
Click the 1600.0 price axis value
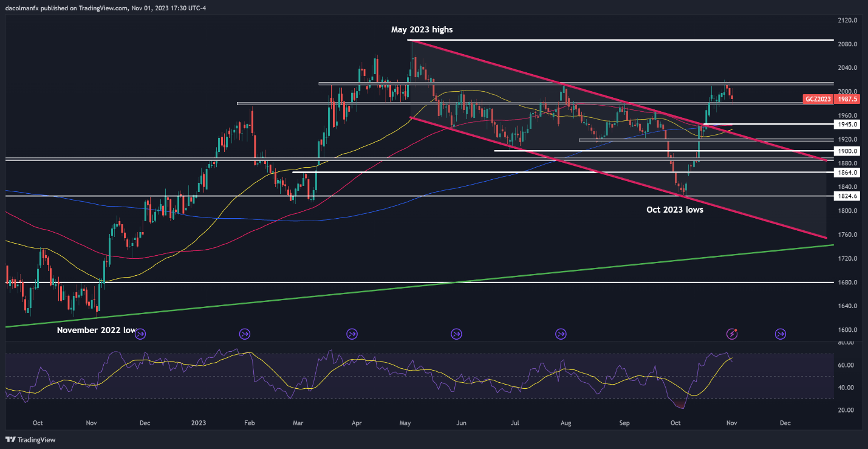847,330
